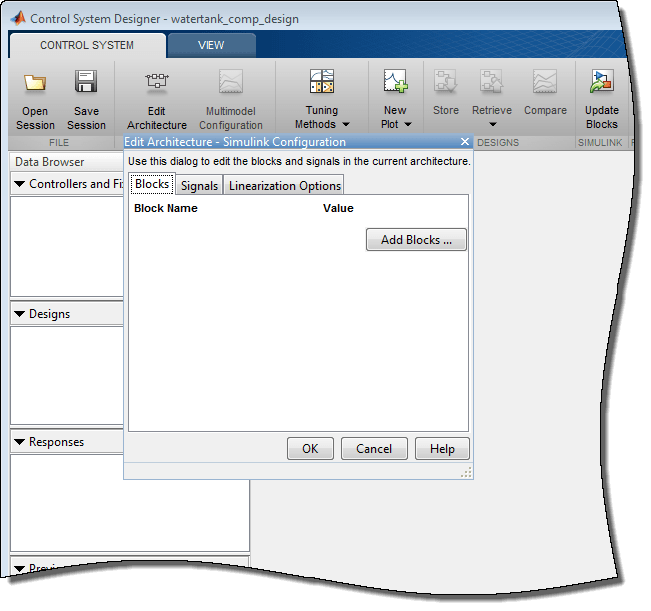This screenshot has width=651, height=611.
Task: Click the Compare designs icon
Action: pyautogui.click(x=545, y=81)
